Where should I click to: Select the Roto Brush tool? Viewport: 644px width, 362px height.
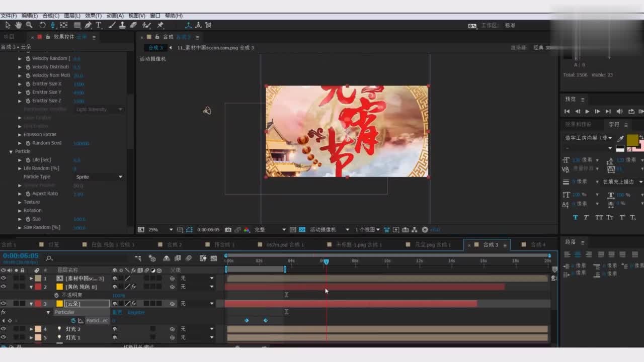(x=146, y=25)
